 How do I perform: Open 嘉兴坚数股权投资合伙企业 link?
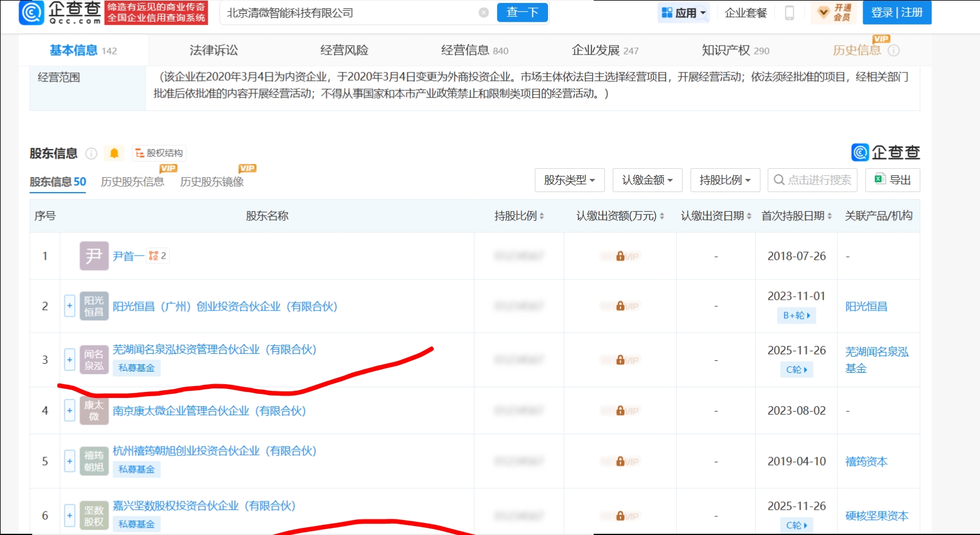pyautogui.click(x=204, y=506)
